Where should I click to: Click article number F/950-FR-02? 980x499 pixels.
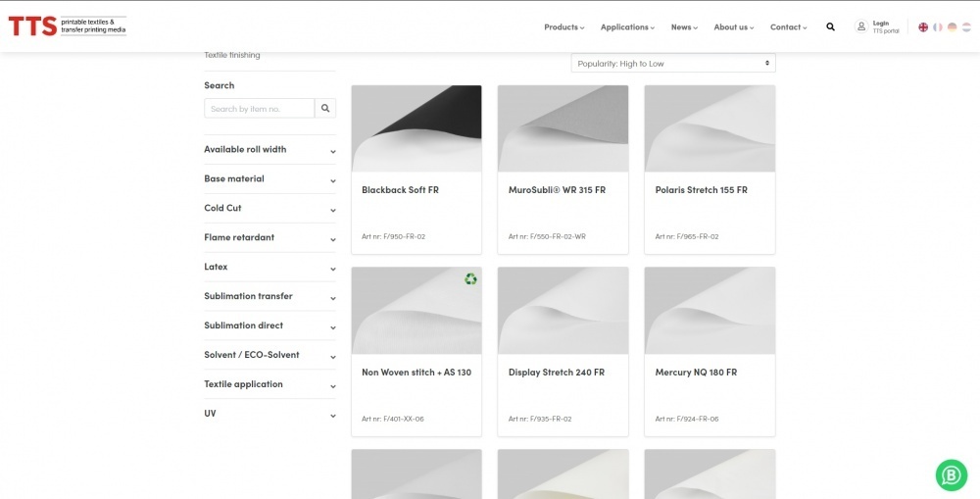[x=393, y=237]
